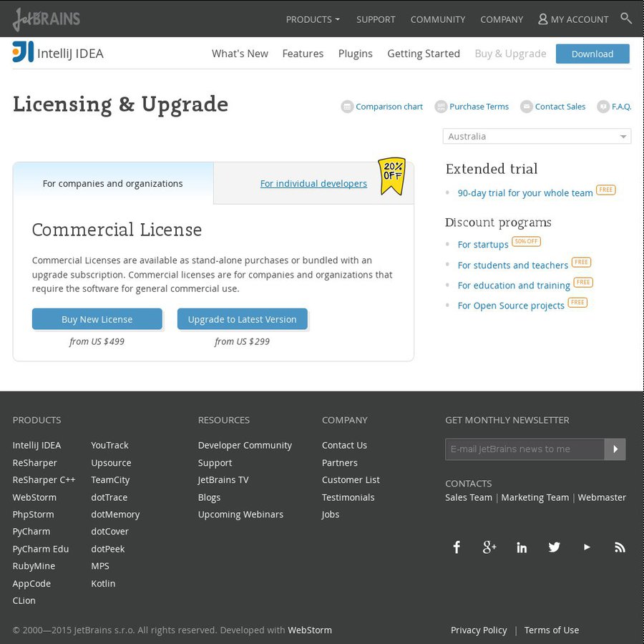Screen dimensions: 644x644
Task: Open the Comparison chart link
Action: tap(389, 107)
